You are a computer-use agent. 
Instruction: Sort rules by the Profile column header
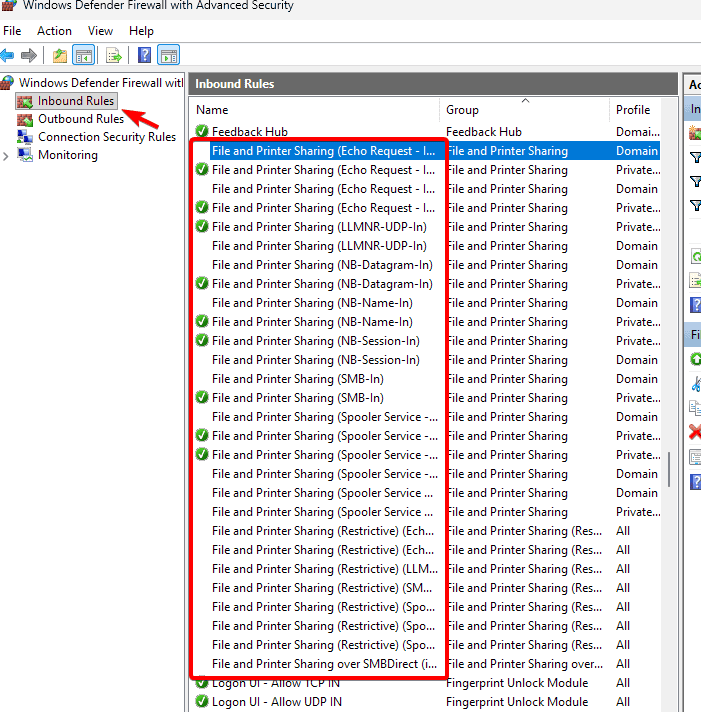(633, 110)
